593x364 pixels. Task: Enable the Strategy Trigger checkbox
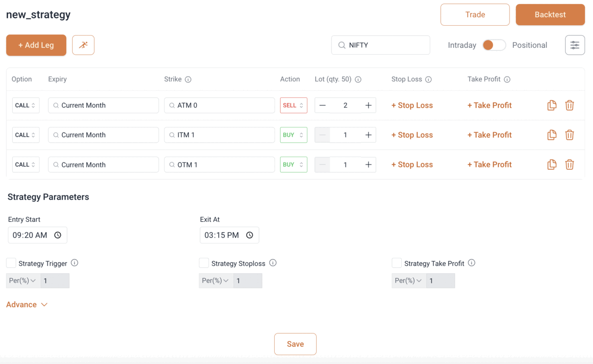click(11, 263)
